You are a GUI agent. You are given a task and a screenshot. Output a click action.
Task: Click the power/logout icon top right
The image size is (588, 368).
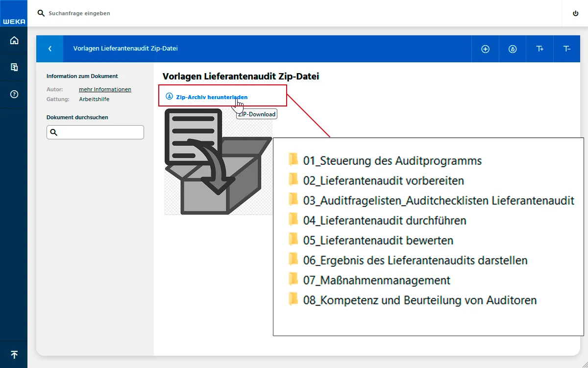pos(575,13)
